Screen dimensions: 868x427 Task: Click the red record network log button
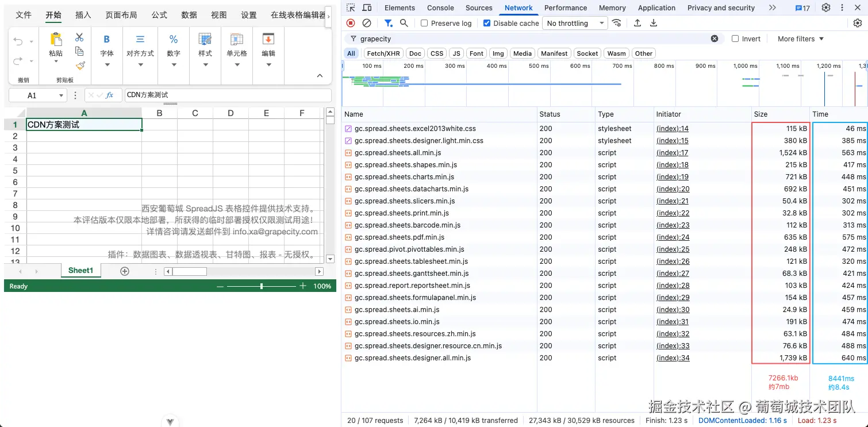351,23
